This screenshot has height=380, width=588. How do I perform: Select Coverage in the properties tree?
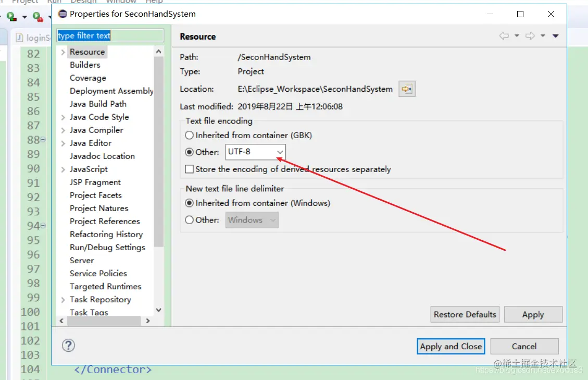coord(88,78)
